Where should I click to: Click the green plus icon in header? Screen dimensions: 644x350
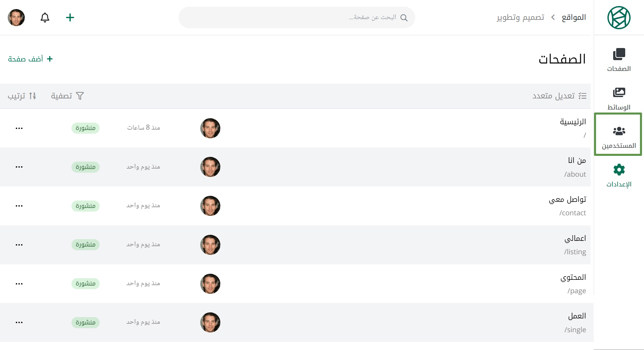click(x=70, y=17)
